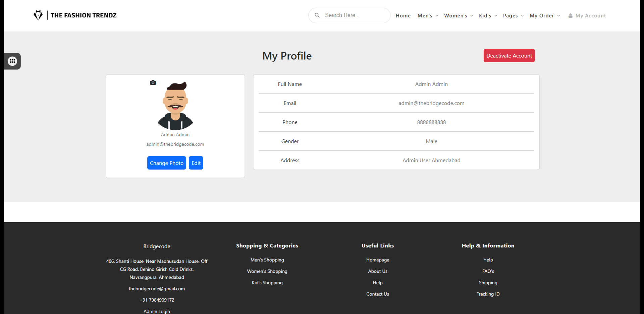Click the camera icon above avatar
Viewport: 644px width, 314px height.
(153, 82)
